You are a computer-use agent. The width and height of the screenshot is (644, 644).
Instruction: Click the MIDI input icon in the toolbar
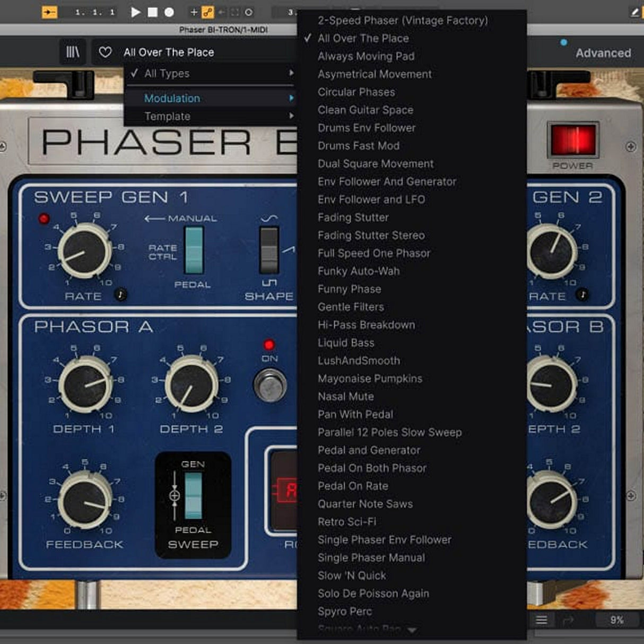coord(50,12)
